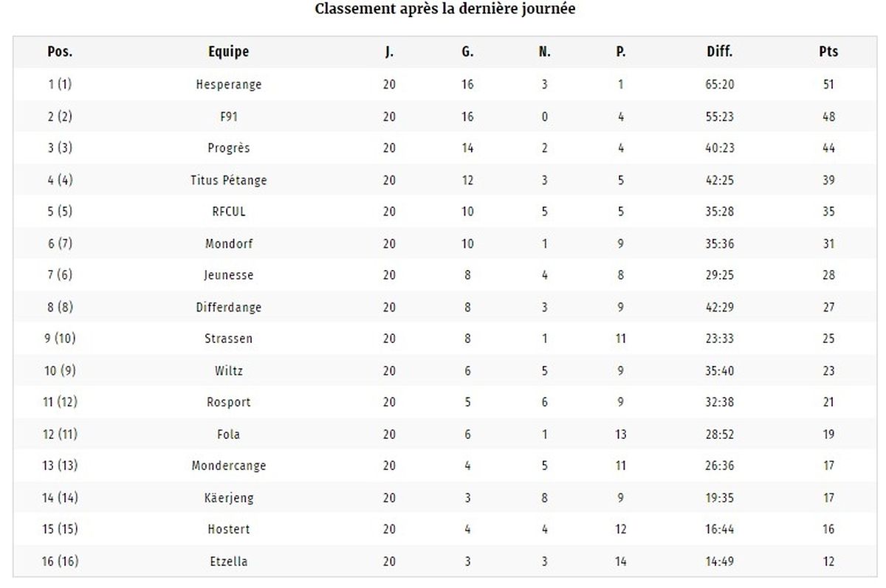Viewport: 886px width, 588px height.
Task: Click the Strassen team name
Action: click(x=229, y=339)
